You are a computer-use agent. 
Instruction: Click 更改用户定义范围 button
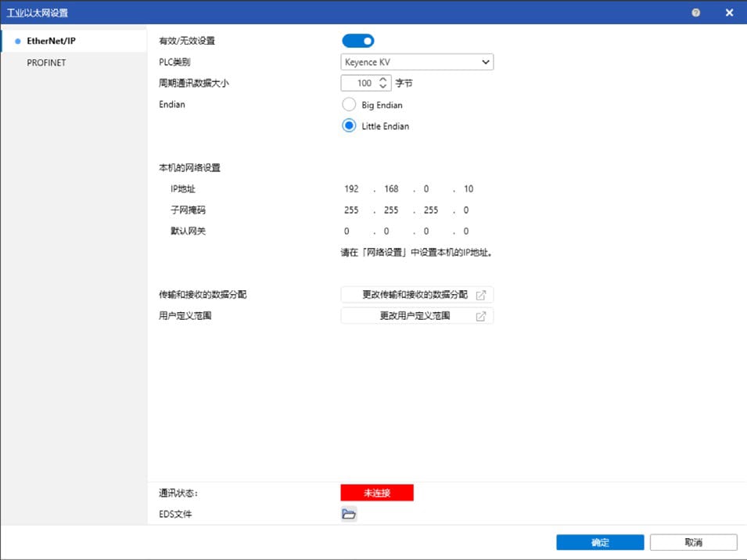point(415,316)
